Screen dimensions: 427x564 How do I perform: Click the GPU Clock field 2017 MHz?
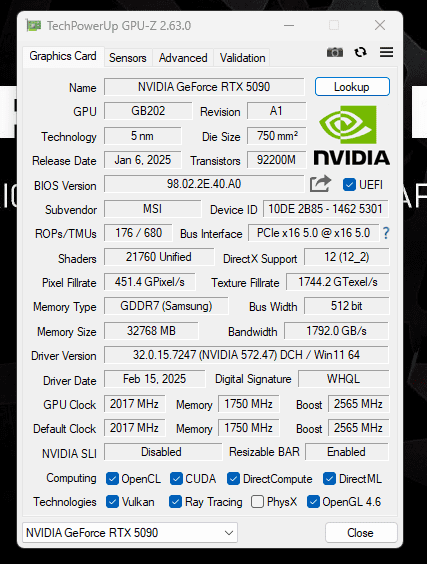(x=135, y=404)
